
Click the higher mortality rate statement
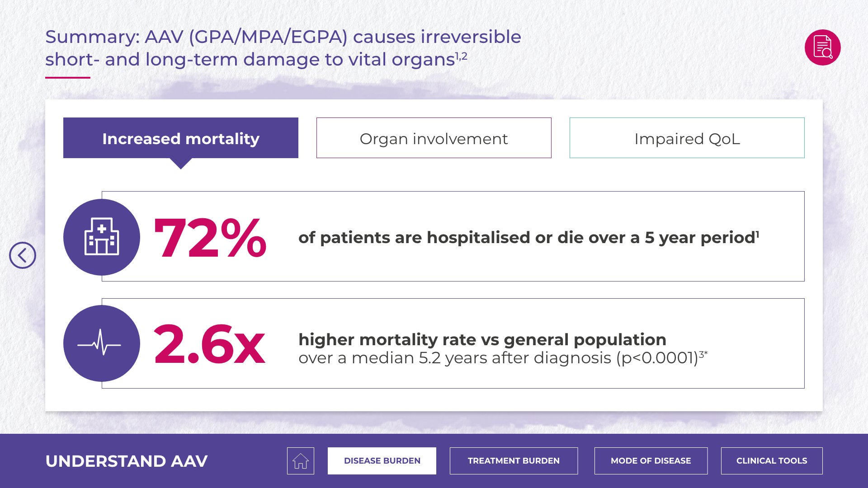482,339
